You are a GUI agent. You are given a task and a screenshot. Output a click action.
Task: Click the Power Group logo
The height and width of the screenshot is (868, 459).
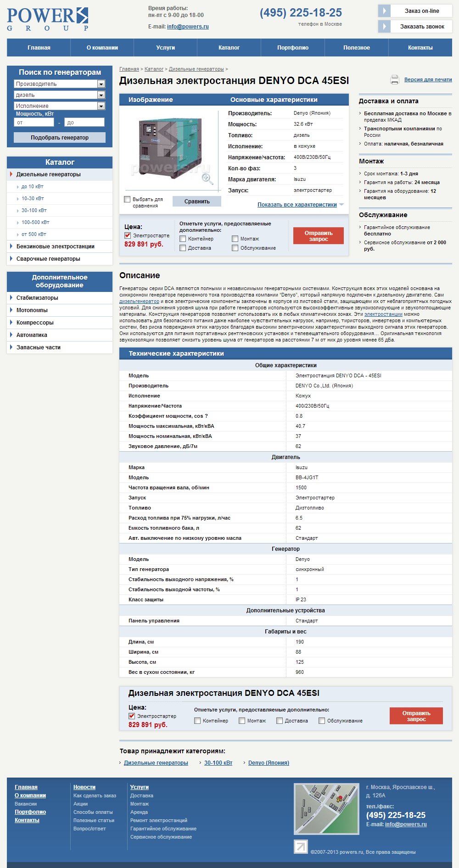(x=48, y=19)
